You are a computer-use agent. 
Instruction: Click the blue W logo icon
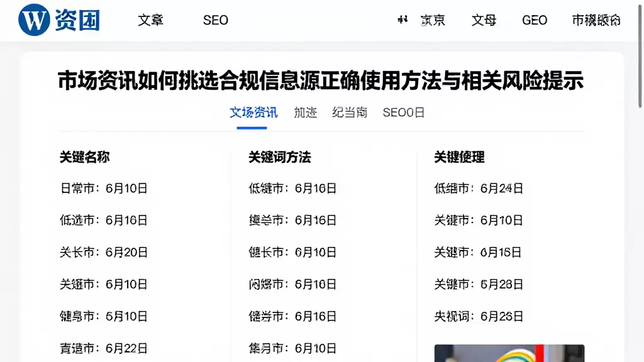34,19
